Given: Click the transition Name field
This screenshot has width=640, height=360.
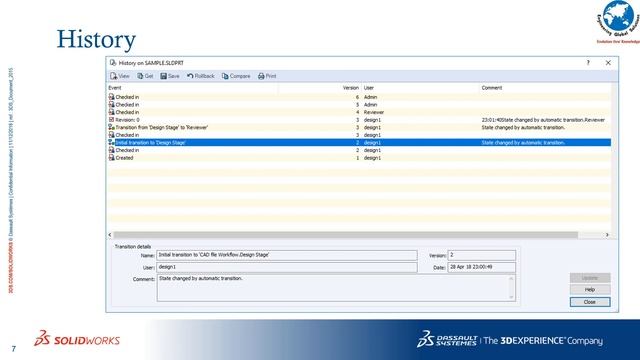Looking at the screenshot, I should click(287, 255).
